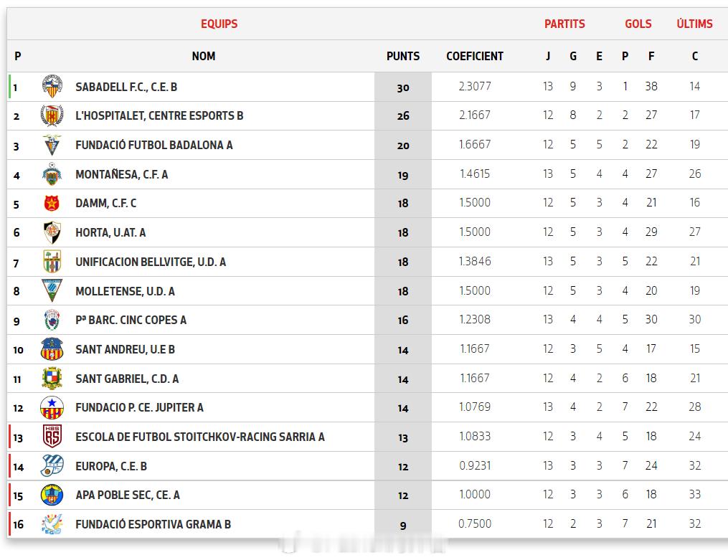Screen dimensions: 728x560
Task: Select coefficient value 1.4615
Action: click(x=475, y=174)
